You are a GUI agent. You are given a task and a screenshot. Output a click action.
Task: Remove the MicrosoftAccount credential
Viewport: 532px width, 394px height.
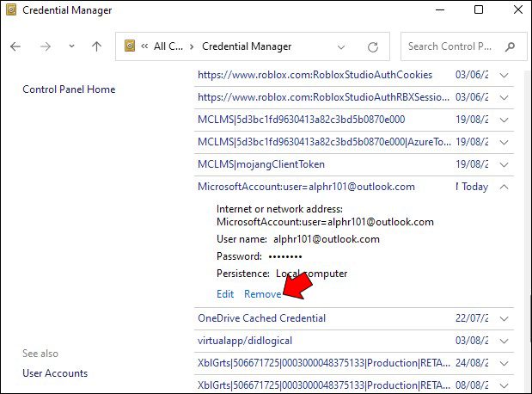click(263, 294)
